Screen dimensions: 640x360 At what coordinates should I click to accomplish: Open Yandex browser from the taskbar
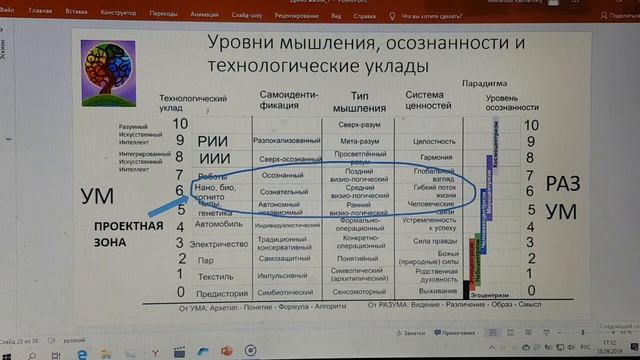[x=155, y=353]
